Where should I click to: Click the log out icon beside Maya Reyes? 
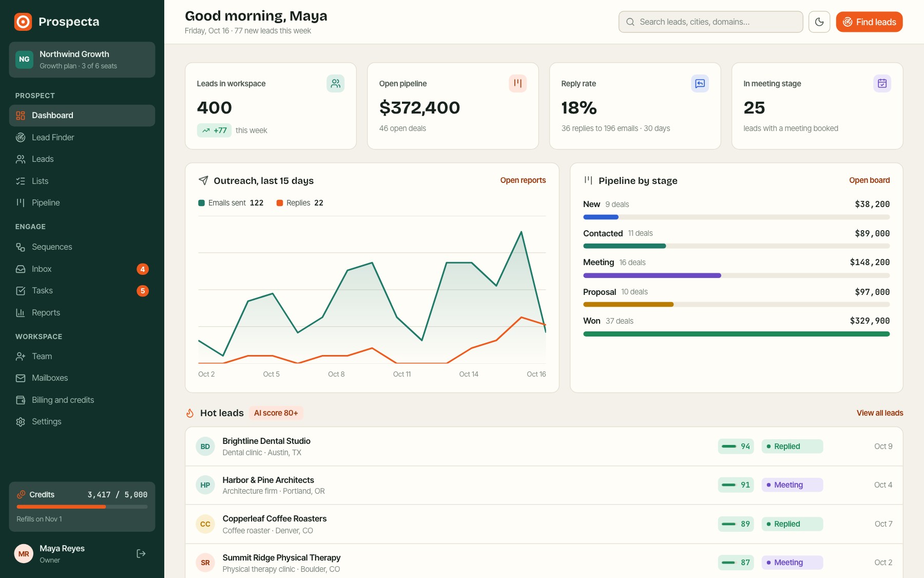[x=141, y=553]
